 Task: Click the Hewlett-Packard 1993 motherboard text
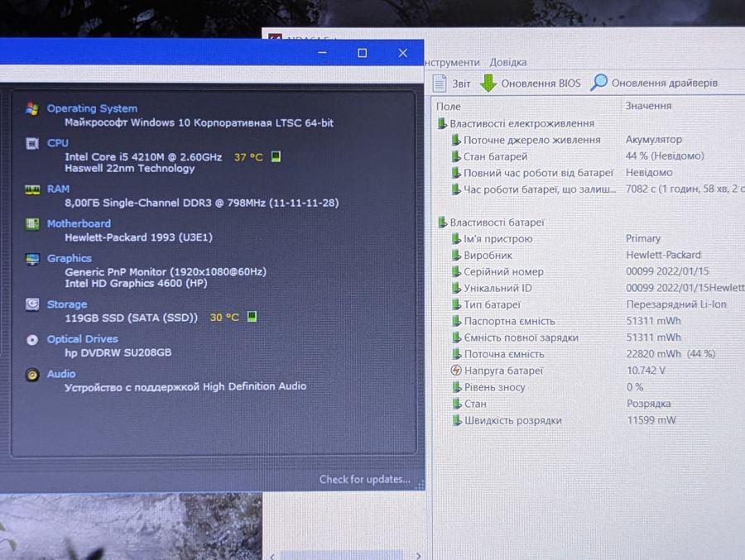click(138, 237)
